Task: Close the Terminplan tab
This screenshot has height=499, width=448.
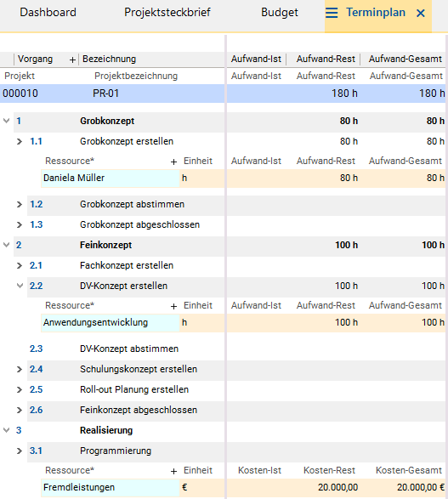Action: tap(421, 13)
